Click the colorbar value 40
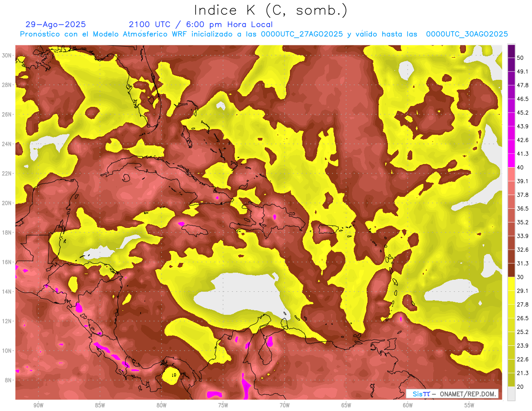This screenshot has width=532, height=411. 521,168
